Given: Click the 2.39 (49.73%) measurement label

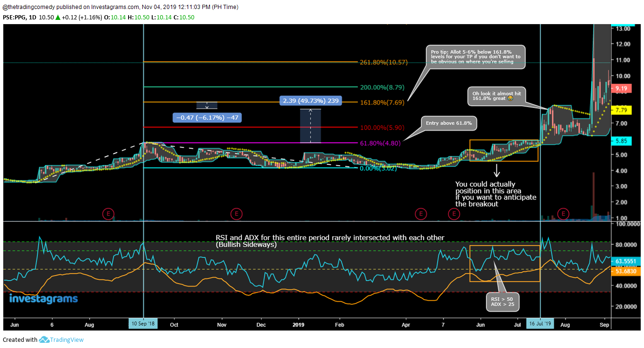Looking at the screenshot, I should pos(310,101).
